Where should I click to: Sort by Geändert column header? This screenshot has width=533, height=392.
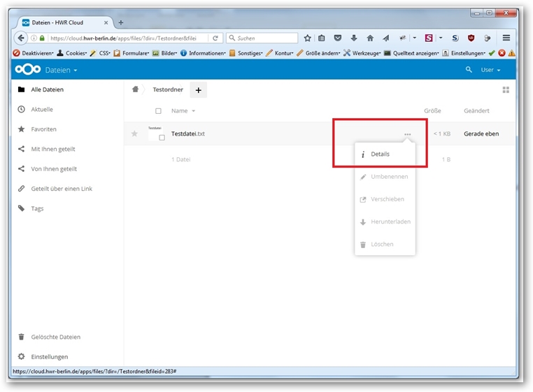click(476, 110)
